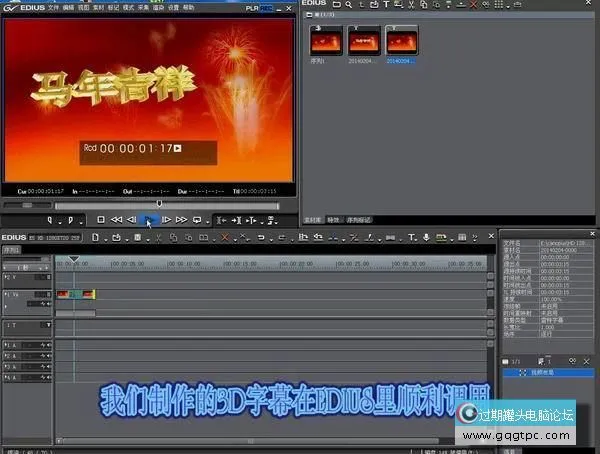This screenshot has height=454, width=600.
Task: Click Save Project icon in timeline toolbar
Action: coord(138,238)
